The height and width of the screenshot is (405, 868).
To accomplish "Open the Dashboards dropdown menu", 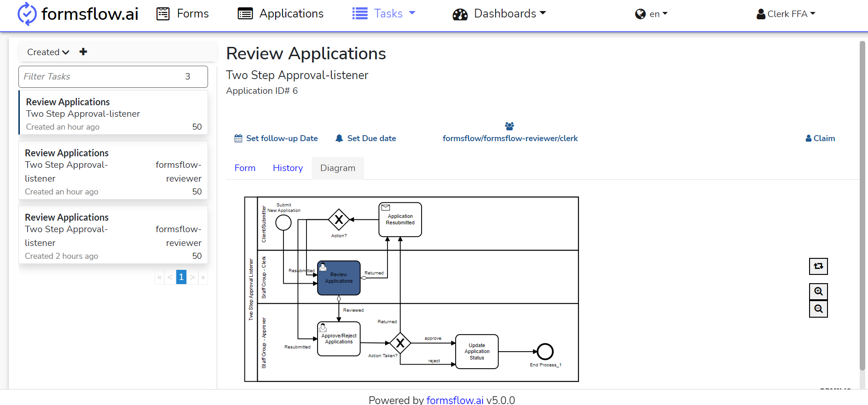I will coord(499,14).
